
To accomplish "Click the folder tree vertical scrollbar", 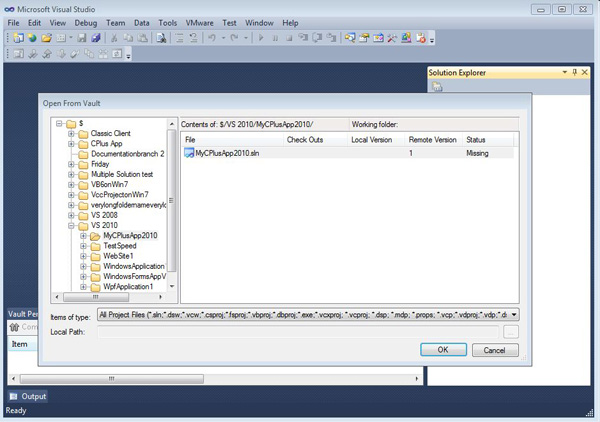I will click(x=172, y=200).
